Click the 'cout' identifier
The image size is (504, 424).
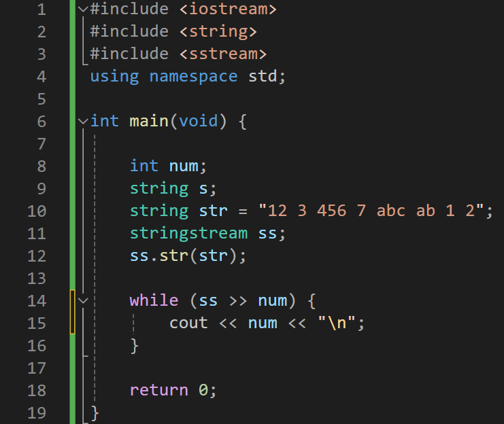tap(188, 323)
